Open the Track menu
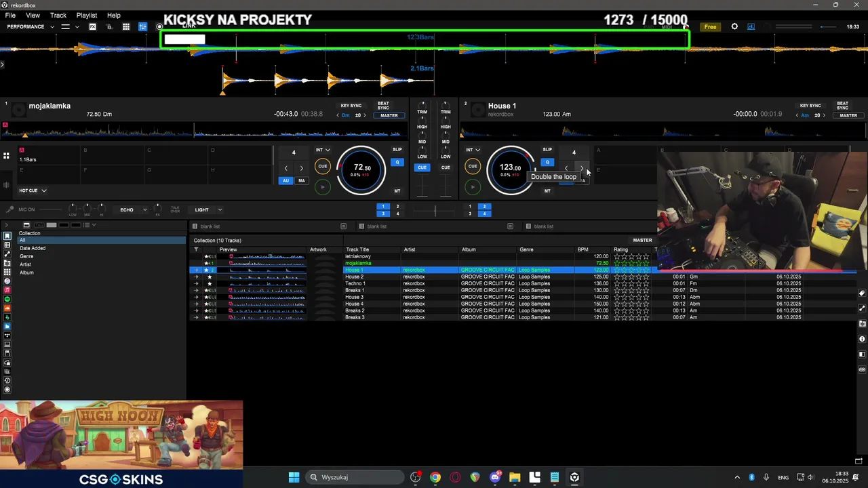The height and width of the screenshot is (488, 868). [58, 15]
